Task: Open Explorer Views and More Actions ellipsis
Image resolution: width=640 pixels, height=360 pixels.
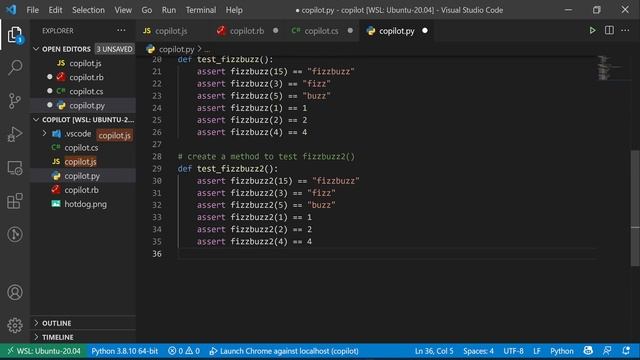Action: coord(121,31)
